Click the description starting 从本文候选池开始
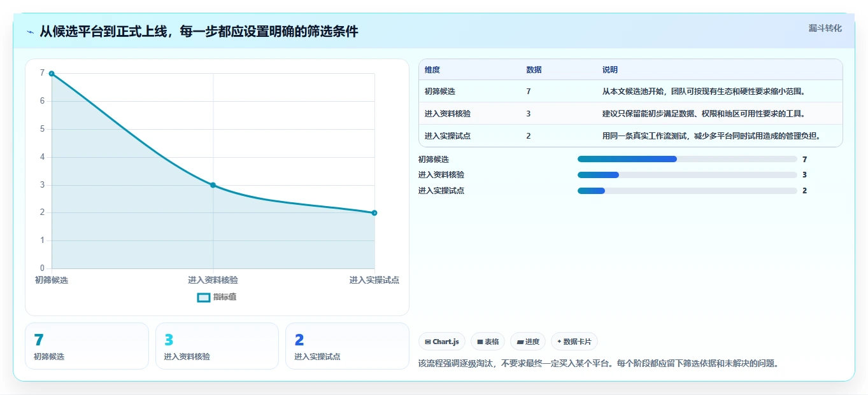868x395 pixels. pyautogui.click(x=704, y=92)
